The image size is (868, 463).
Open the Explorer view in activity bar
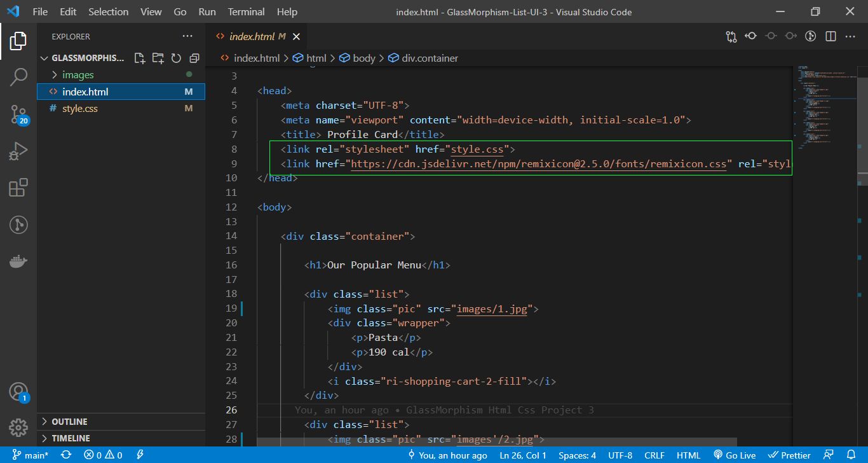(18, 41)
